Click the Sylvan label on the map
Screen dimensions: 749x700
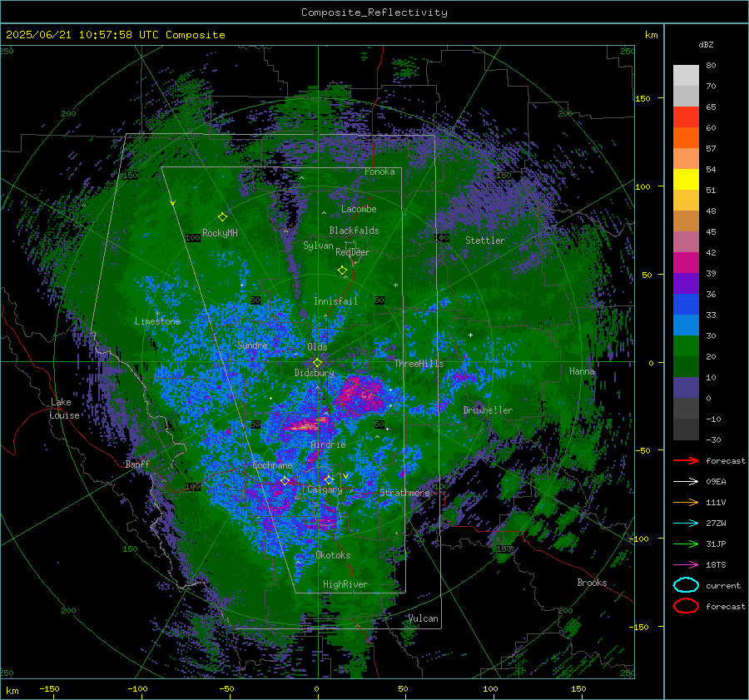click(x=318, y=246)
